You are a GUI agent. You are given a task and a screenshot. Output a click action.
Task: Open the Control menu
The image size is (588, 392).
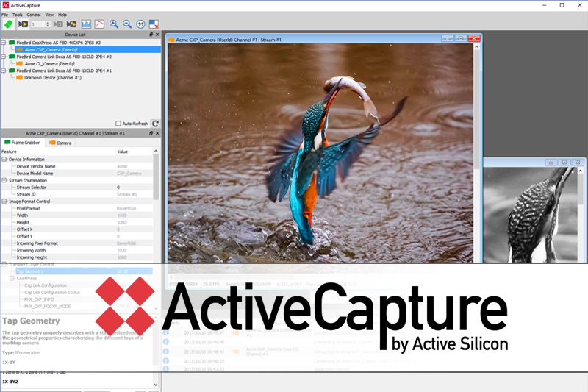[34, 15]
